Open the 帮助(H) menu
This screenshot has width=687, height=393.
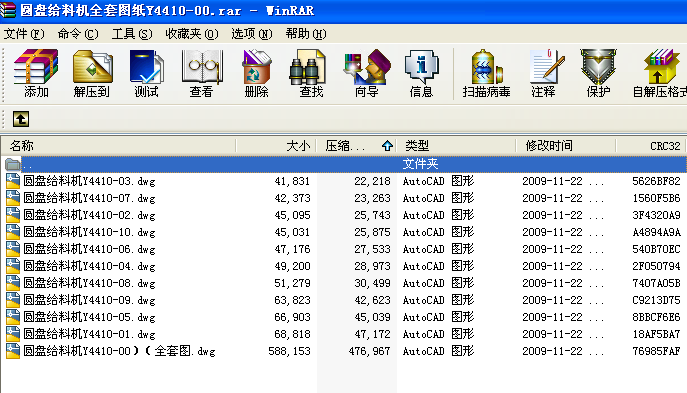306,34
